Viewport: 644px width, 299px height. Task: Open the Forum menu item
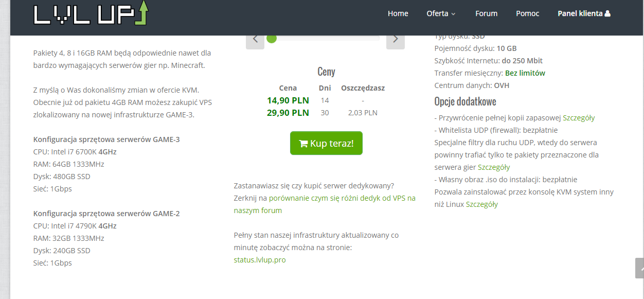486,13
